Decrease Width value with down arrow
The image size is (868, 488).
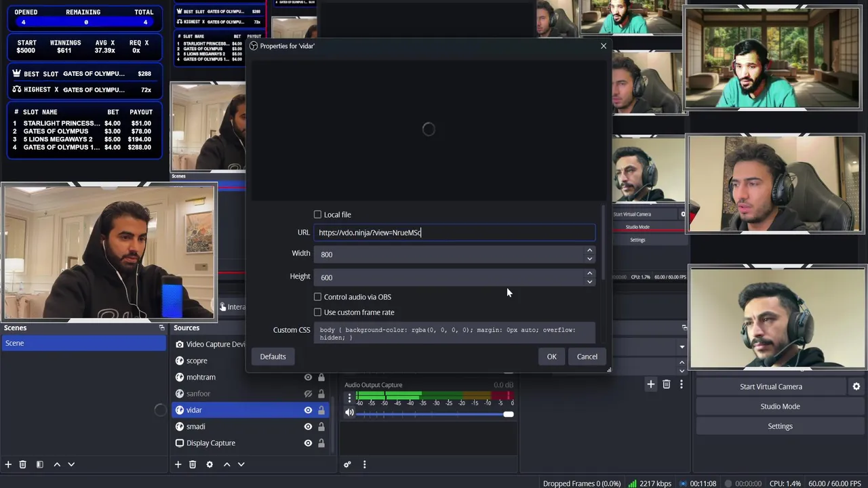(589, 258)
